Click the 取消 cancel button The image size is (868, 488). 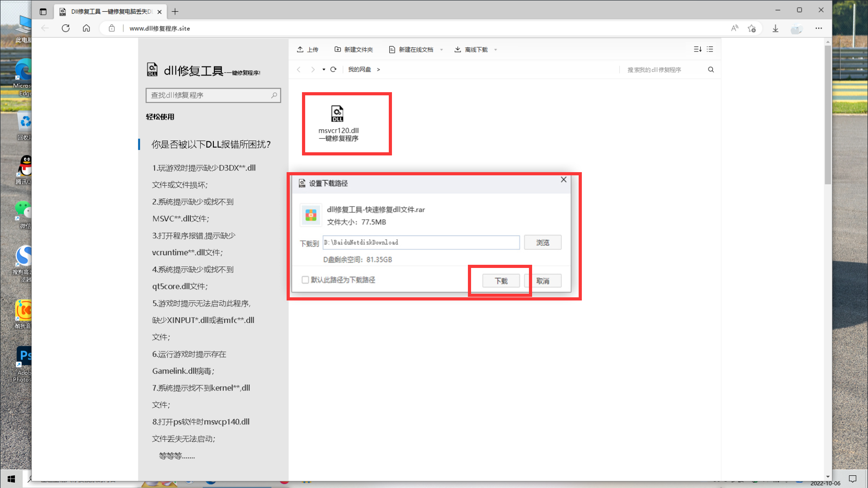click(x=542, y=281)
